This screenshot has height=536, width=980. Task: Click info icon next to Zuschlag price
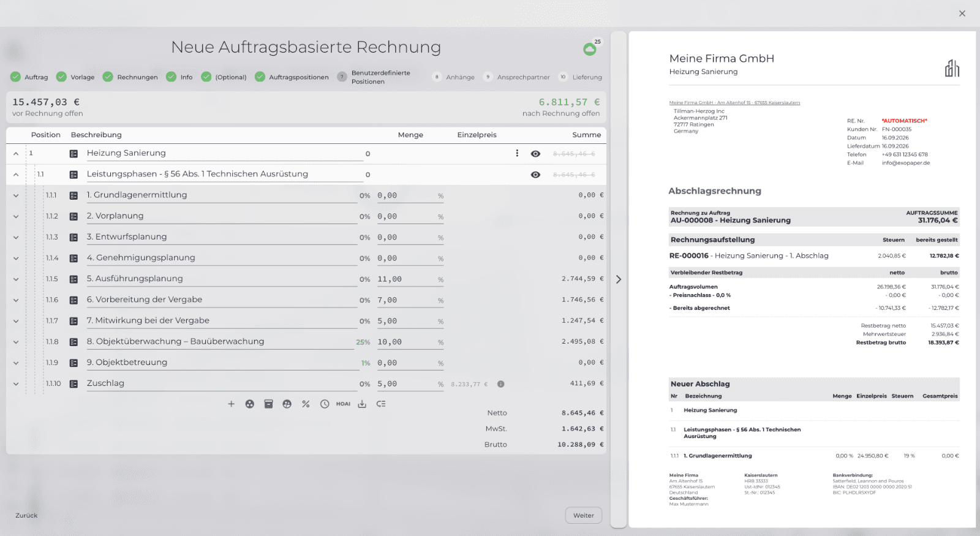[x=501, y=384]
